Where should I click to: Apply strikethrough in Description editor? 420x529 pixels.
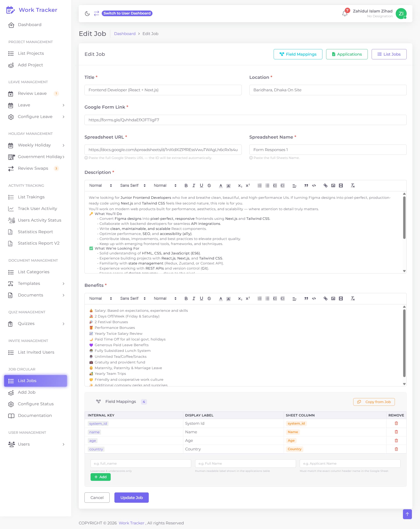coord(209,185)
